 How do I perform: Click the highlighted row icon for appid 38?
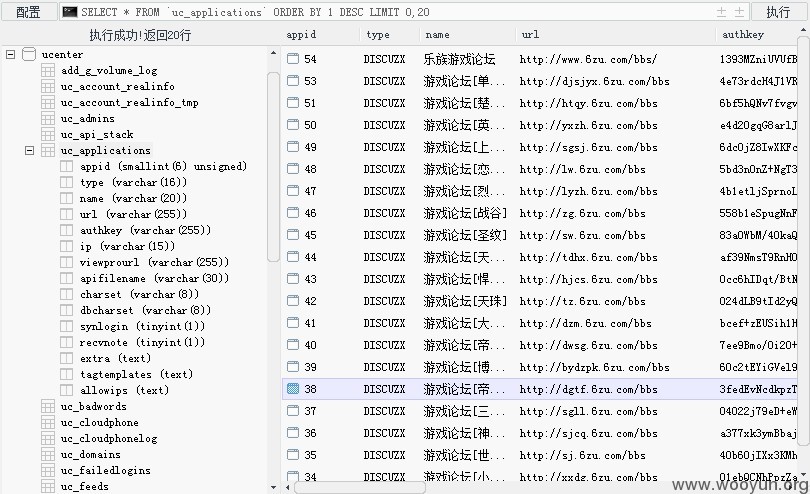click(293, 389)
